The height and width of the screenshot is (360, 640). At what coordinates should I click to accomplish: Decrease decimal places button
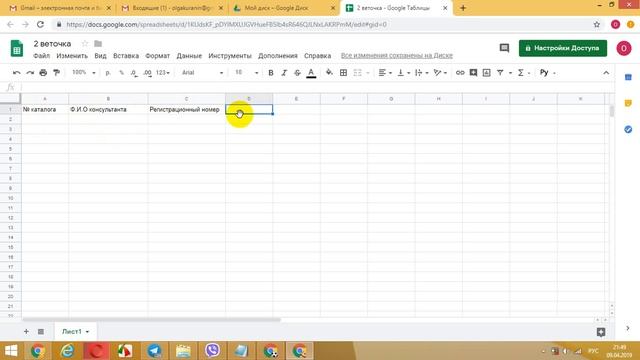(134, 73)
